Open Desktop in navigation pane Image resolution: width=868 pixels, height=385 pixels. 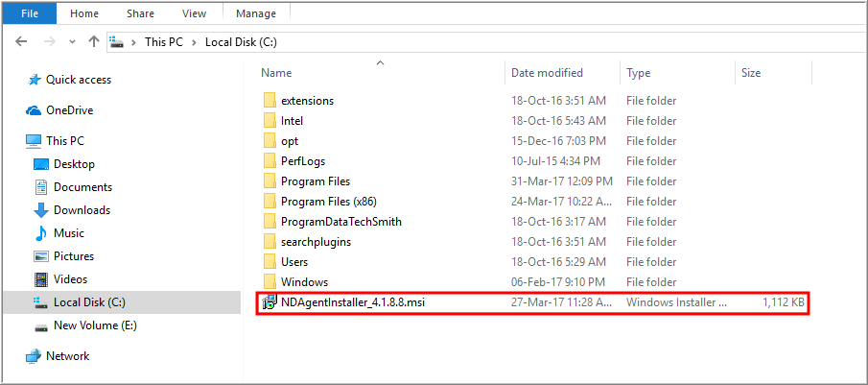click(74, 164)
